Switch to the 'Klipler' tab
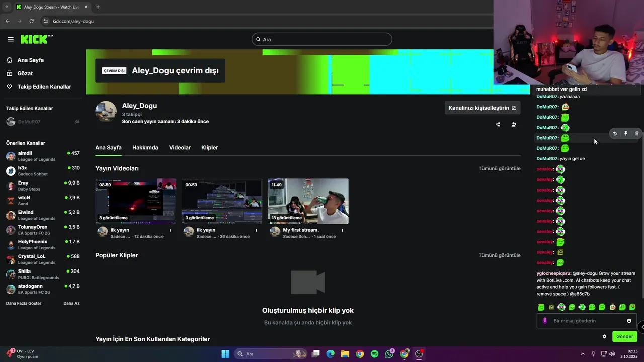 click(x=209, y=148)
